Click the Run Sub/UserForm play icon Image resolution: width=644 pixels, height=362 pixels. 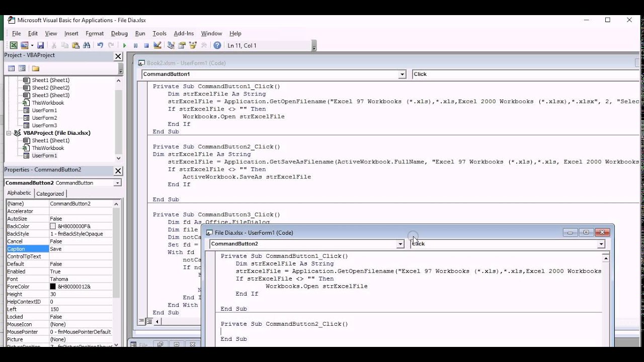[124, 45]
